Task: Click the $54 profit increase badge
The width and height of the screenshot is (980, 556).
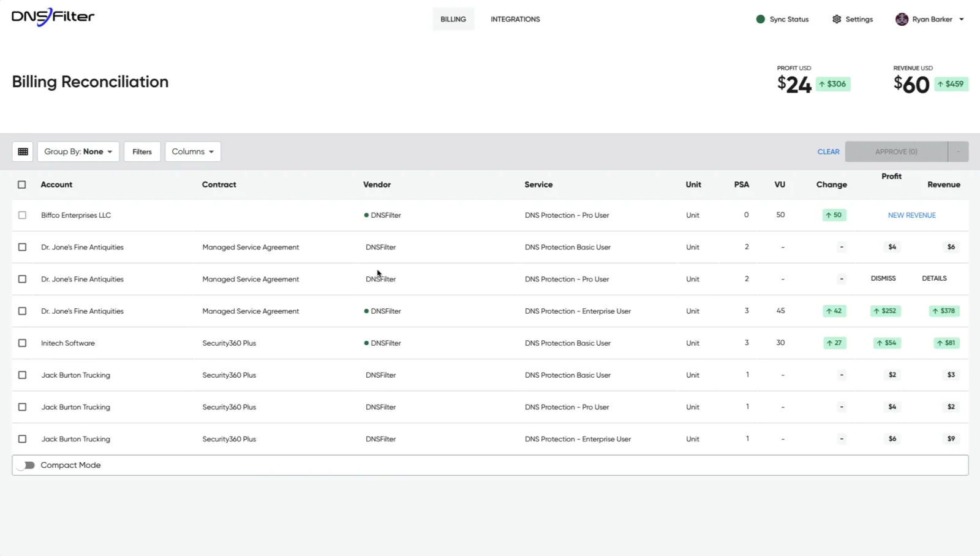Action: click(x=886, y=343)
